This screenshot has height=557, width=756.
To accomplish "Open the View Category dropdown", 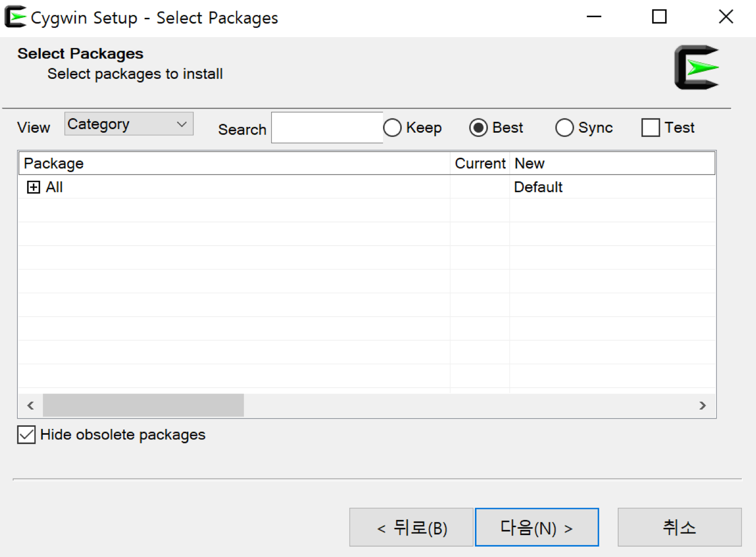I will 129,124.
